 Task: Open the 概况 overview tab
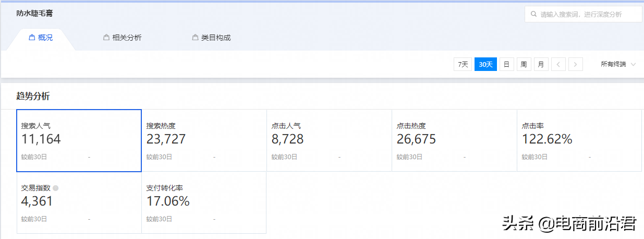click(41, 38)
